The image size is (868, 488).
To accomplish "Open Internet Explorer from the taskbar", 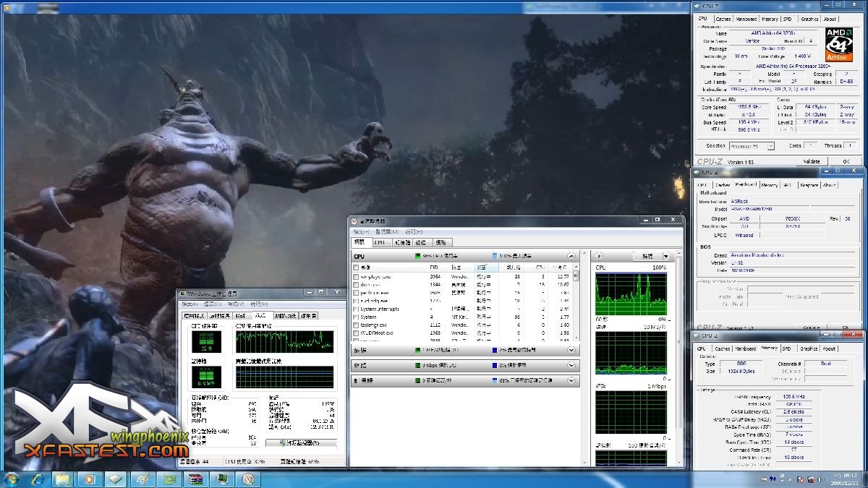I will (x=37, y=479).
